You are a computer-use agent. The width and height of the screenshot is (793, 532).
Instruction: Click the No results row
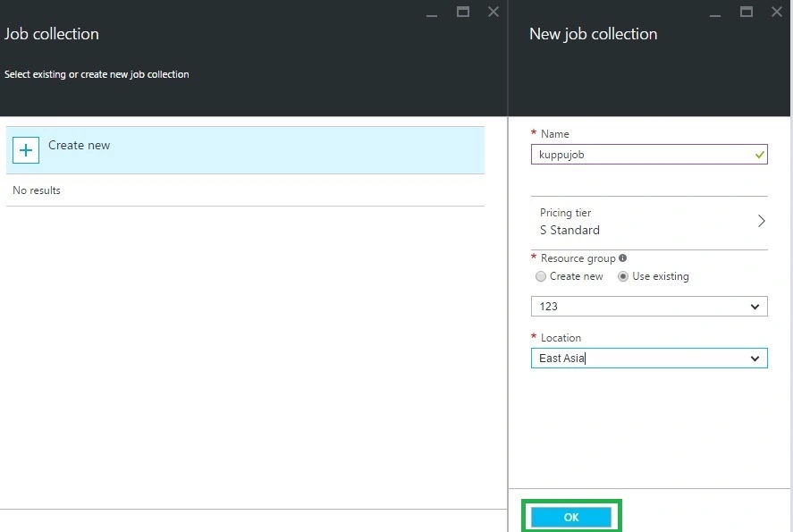tap(245, 190)
